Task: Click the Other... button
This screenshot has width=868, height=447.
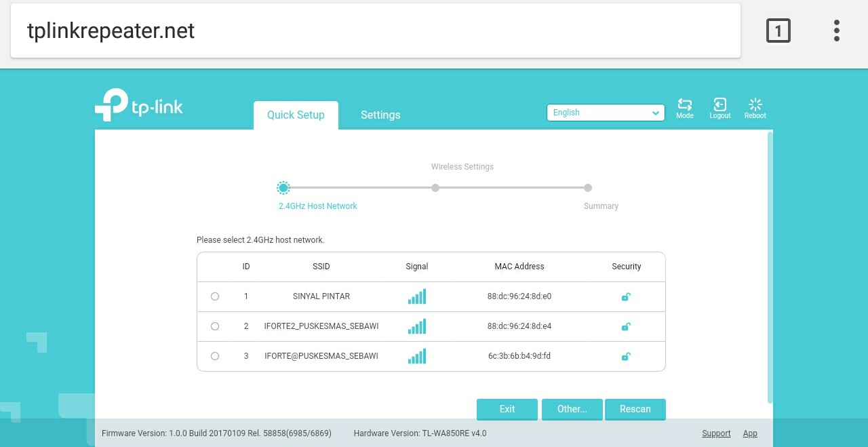Action: pyautogui.click(x=572, y=409)
